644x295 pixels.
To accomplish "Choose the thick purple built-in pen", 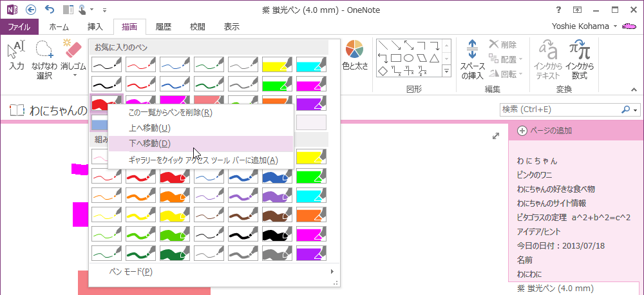I will (277, 195).
